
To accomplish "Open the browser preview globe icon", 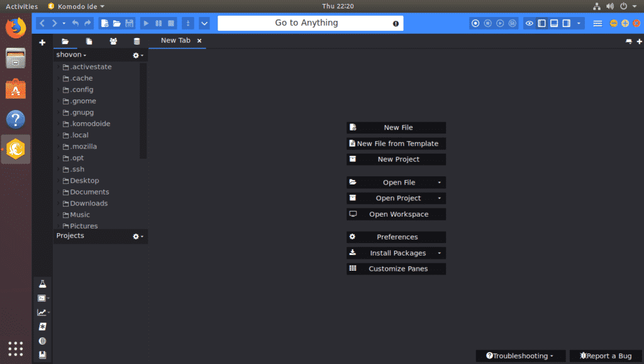I will click(42, 341).
